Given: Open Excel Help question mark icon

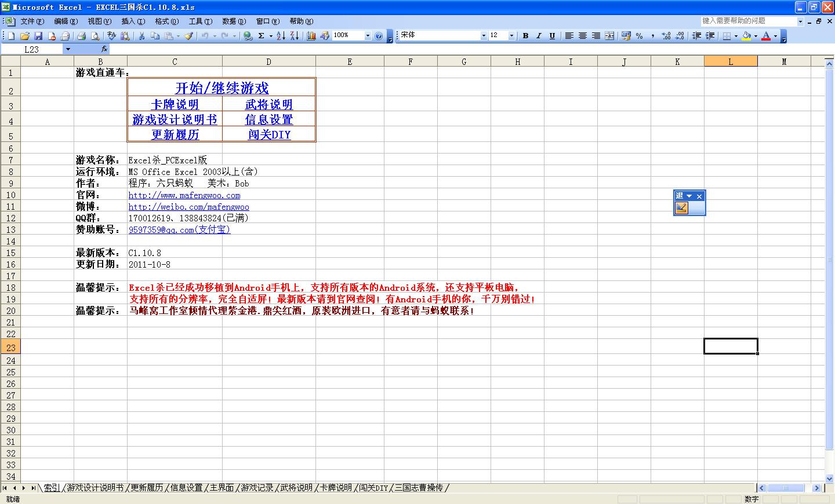Looking at the screenshot, I should coord(379,36).
